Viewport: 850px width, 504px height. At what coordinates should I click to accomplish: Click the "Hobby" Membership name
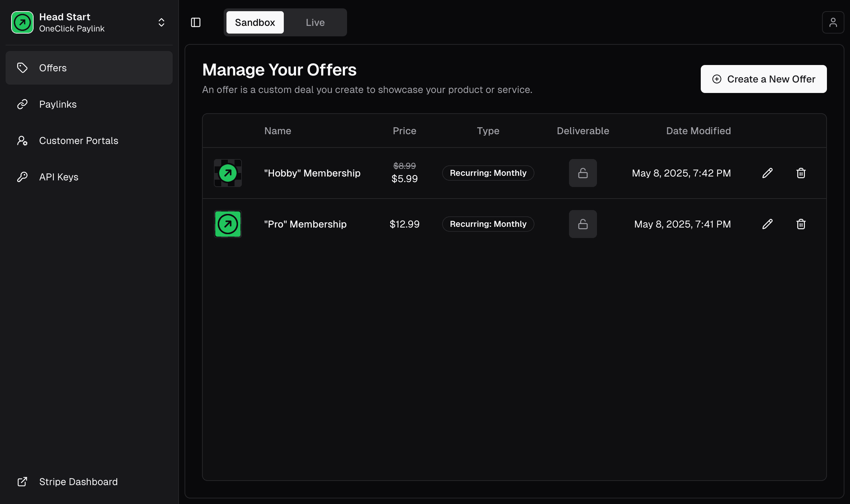(x=312, y=173)
